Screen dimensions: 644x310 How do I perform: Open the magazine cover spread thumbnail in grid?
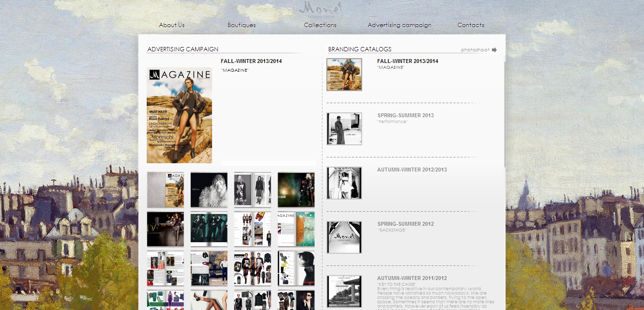166,190
